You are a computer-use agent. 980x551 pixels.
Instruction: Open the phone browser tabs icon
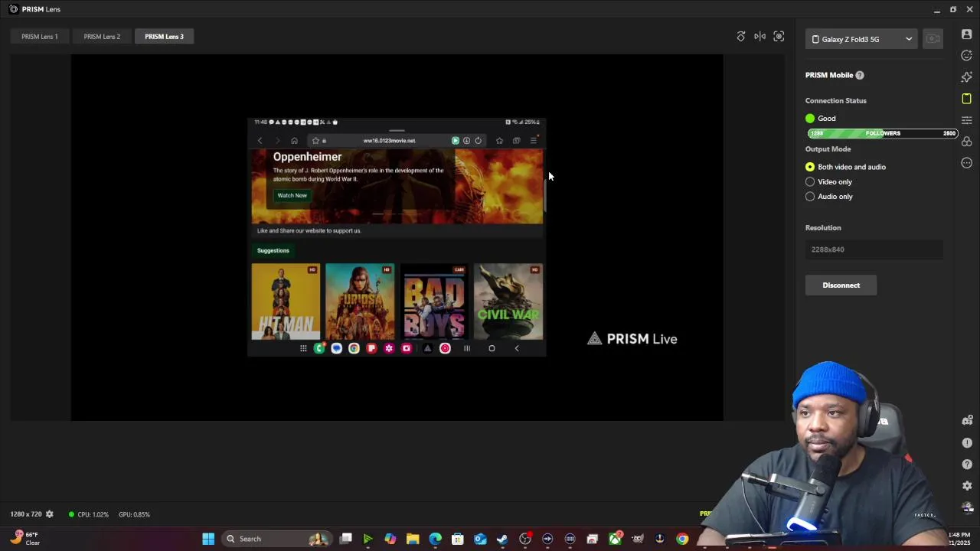[x=516, y=141]
